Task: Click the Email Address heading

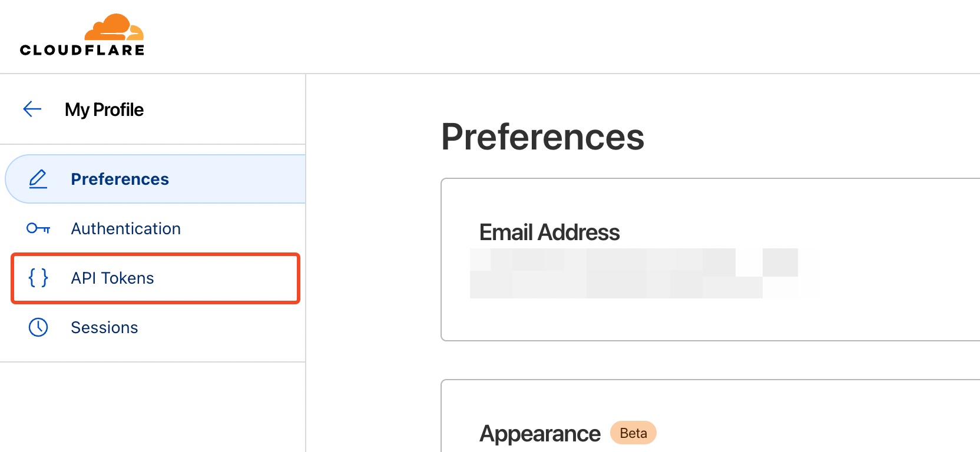Action: [549, 232]
